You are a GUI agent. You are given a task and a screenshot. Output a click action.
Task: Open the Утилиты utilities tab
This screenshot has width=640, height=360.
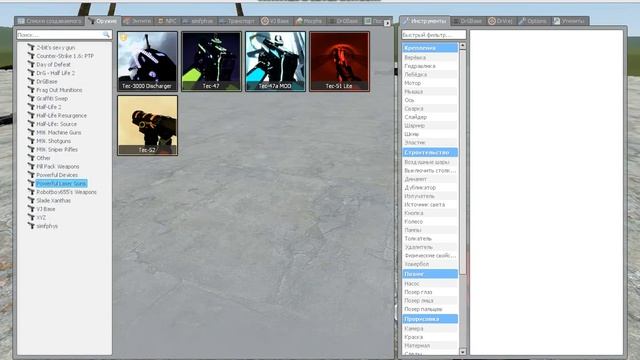pos(570,21)
